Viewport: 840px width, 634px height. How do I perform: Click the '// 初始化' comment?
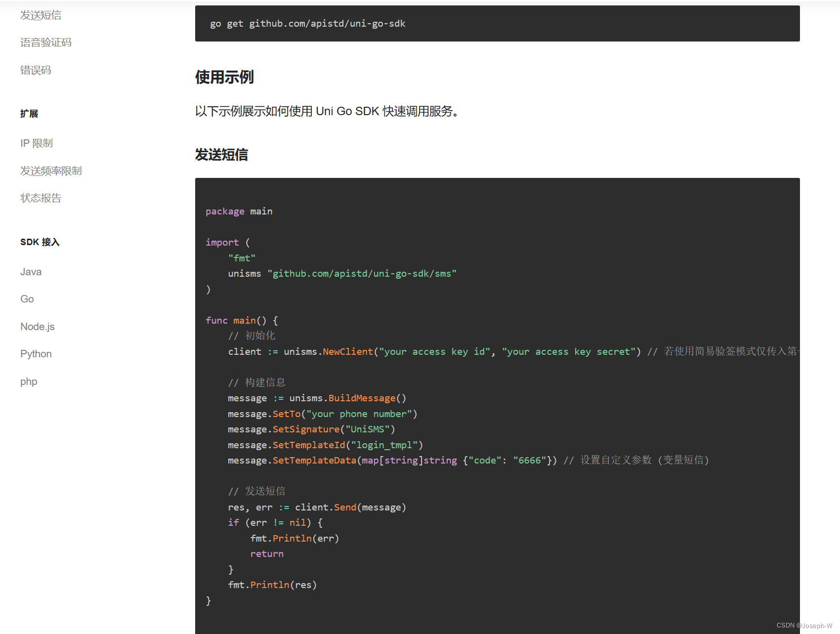point(252,336)
